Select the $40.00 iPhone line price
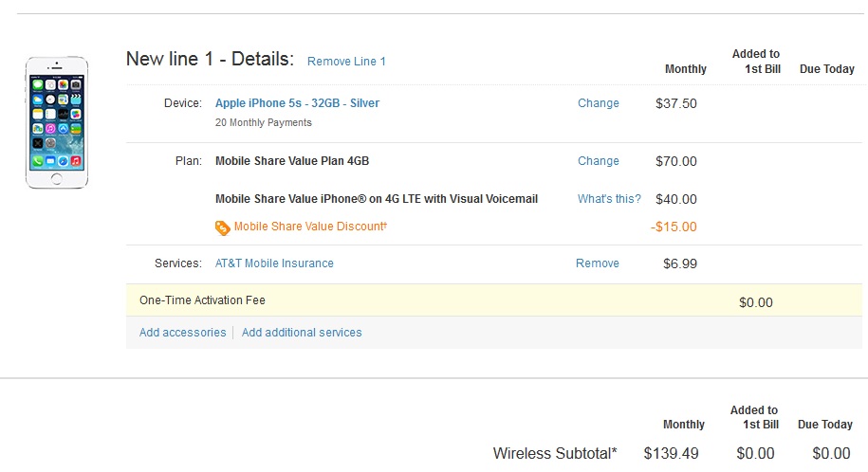 (676, 199)
